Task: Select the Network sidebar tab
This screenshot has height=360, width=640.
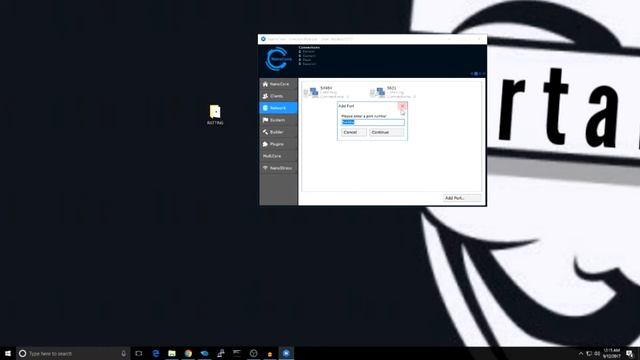Action: tap(278, 108)
